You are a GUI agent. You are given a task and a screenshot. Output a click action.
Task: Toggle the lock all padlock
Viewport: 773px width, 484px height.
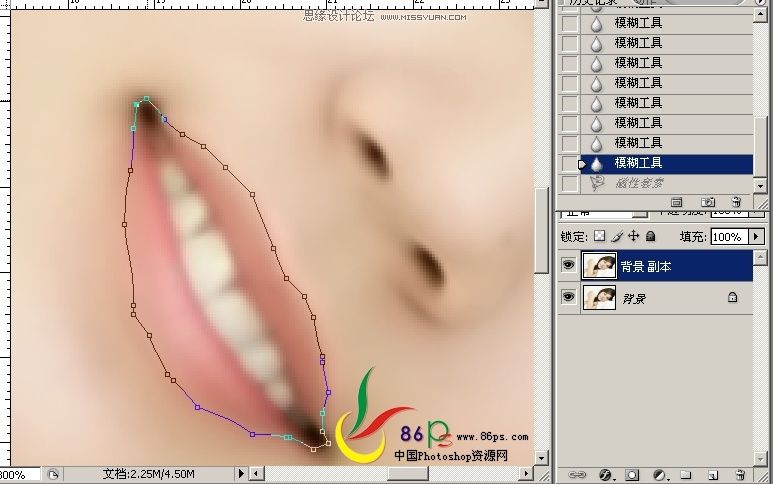tap(651, 236)
